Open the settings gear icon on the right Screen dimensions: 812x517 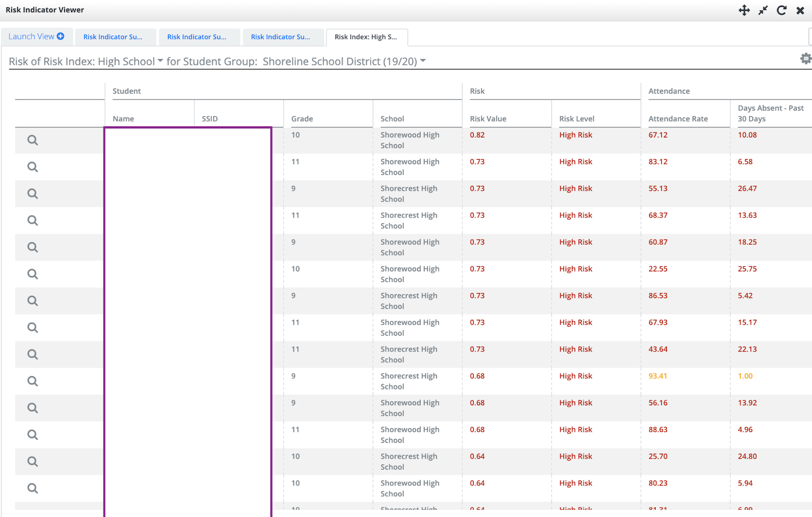(x=806, y=58)
